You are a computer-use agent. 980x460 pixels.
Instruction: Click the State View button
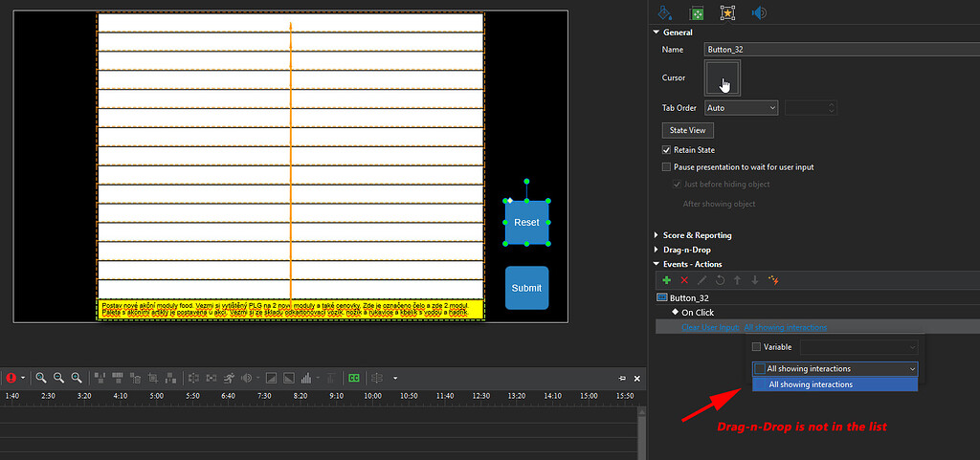[x=687, y=130]
